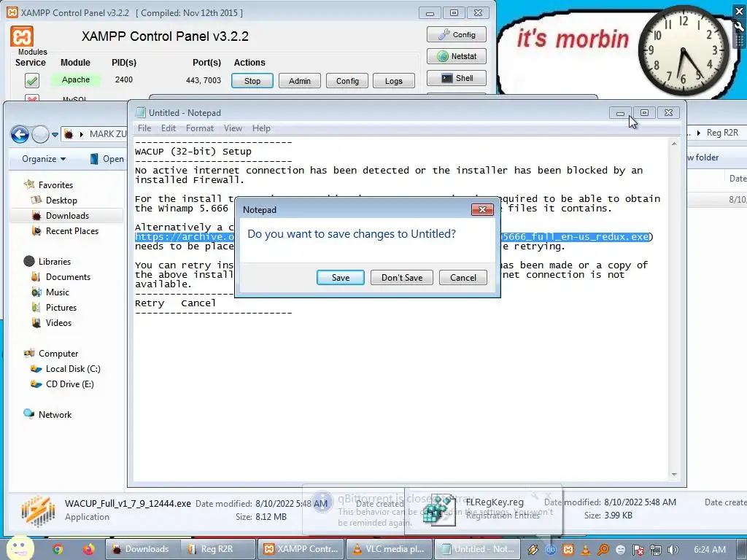Switch to Reg R2R taskbar window
The width and height of the screenshot is (747, 560).
[217, 549]
